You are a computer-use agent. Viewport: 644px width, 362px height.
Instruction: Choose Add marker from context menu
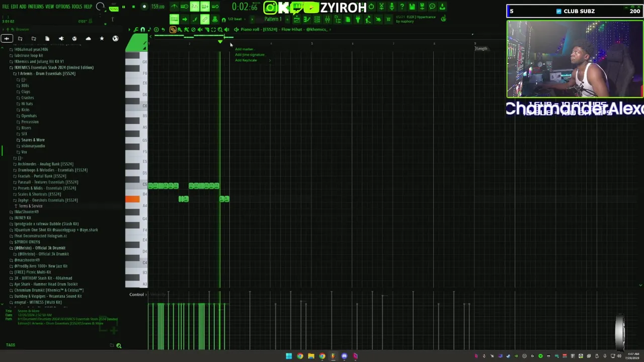pyautogui.click(x=244, y=49)
